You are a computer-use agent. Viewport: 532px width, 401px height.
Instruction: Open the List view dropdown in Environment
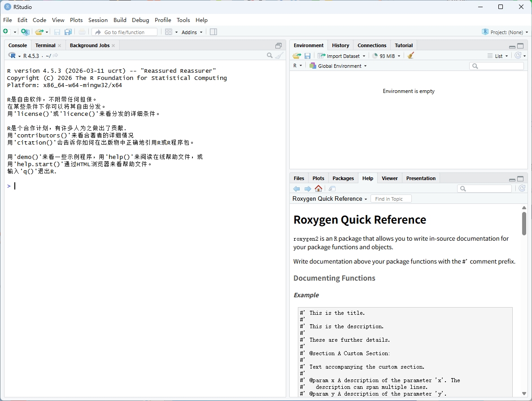pos(498,55)
